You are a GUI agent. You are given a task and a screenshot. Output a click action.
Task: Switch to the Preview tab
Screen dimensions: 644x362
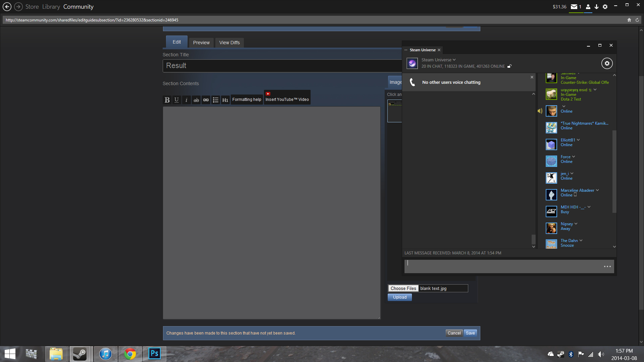click(201, 43)
